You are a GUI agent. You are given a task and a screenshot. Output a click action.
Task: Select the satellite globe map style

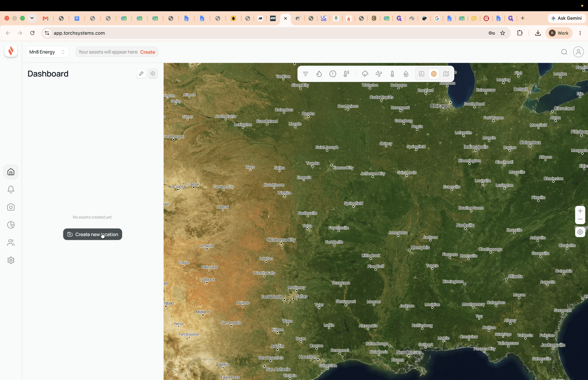434,74
